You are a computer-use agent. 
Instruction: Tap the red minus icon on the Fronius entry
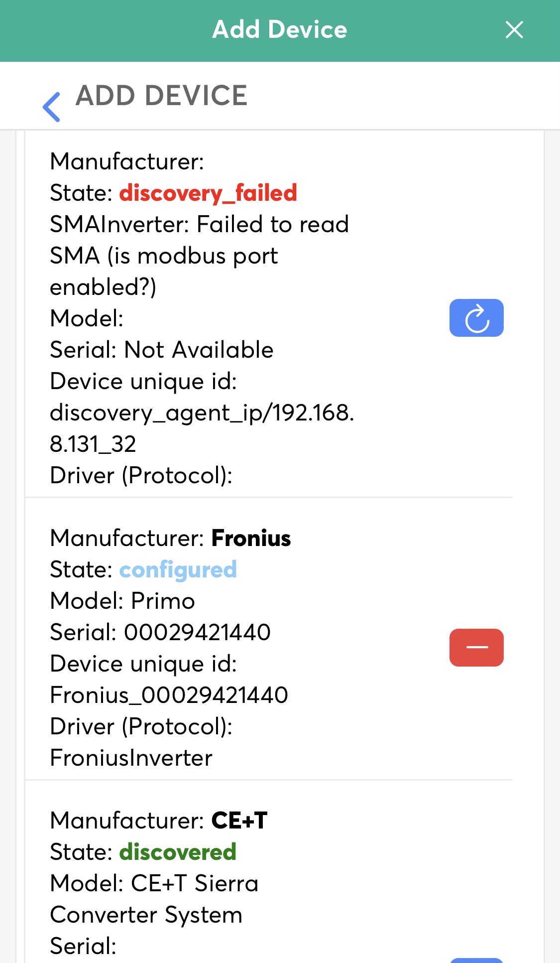coord(476,647)
